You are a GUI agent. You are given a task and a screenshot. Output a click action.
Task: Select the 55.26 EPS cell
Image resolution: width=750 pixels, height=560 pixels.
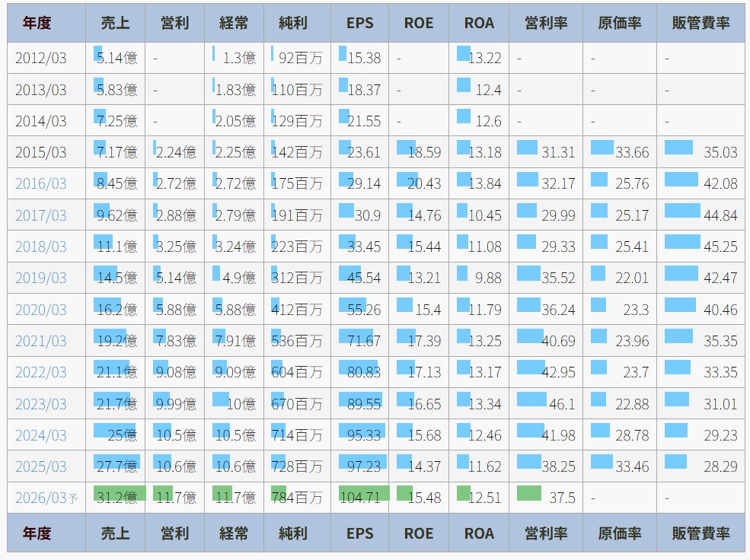point(359,310)
